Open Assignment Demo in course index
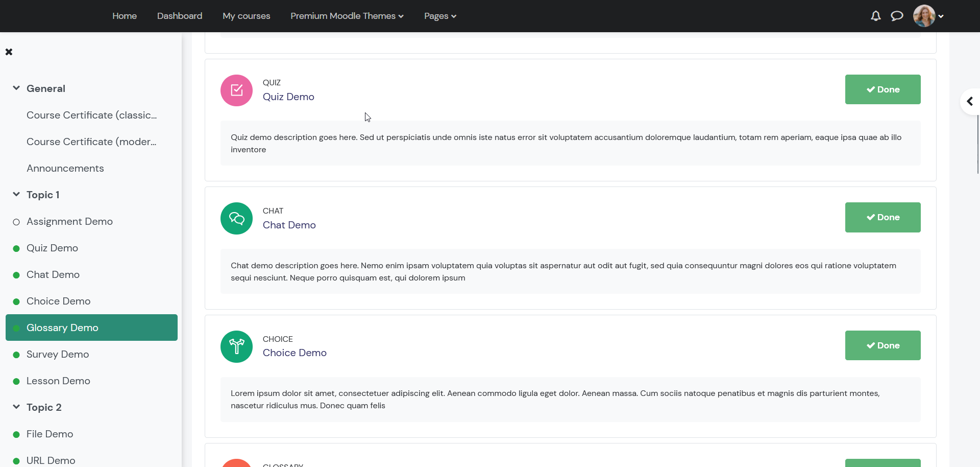 69,222
